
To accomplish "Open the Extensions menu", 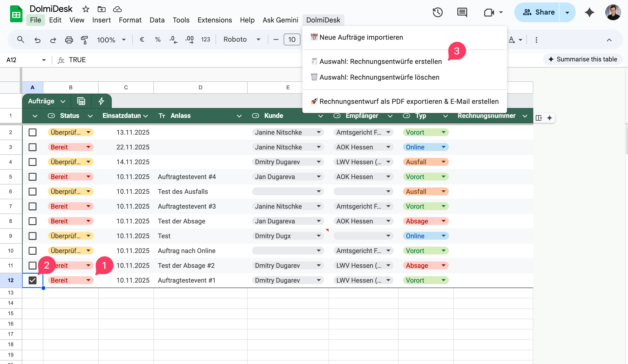I will pos(214,20).
